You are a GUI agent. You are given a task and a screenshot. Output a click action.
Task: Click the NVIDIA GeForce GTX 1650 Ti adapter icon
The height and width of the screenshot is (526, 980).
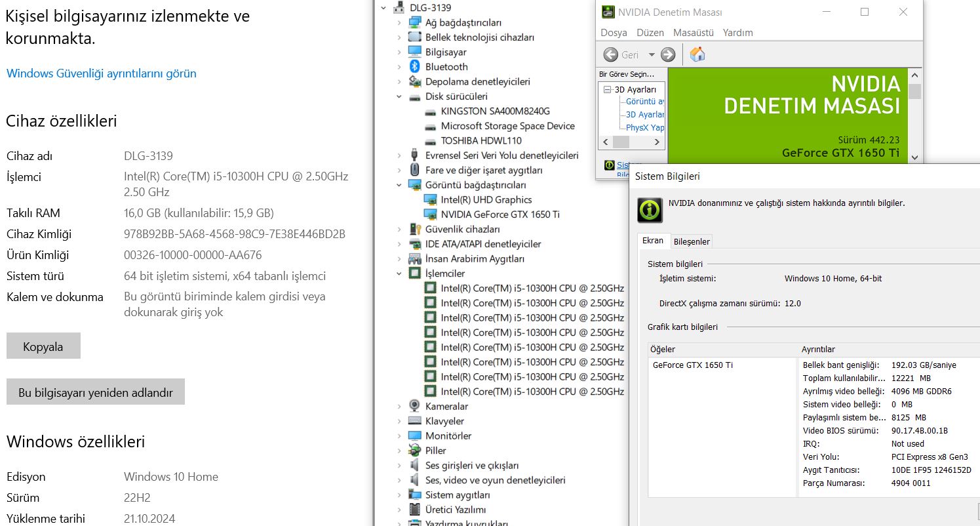[430, 214]
